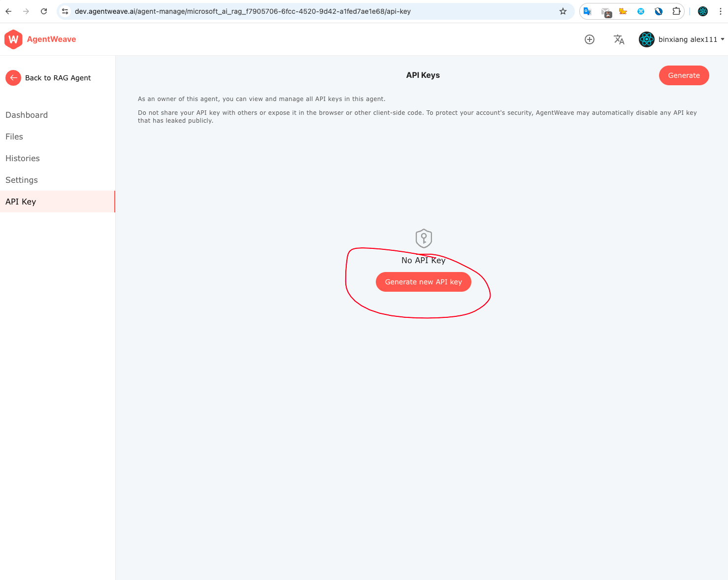Switch to the Files section
The height and width of the screenshot is (580, 728).
(14, 136)
